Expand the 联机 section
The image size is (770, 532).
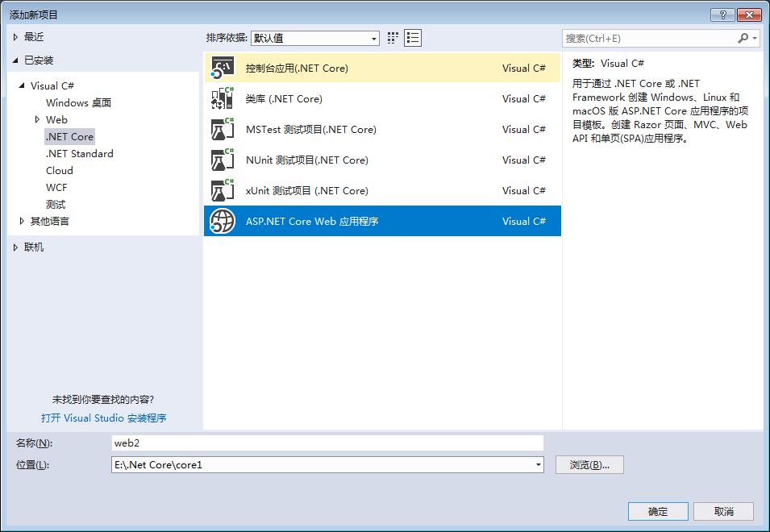click(15, 247)
